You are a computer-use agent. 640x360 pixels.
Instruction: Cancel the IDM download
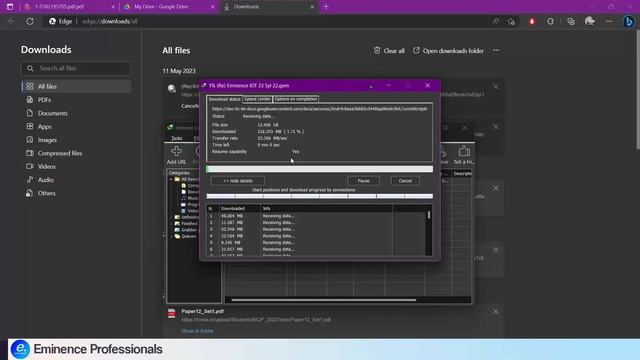point(405,181)
